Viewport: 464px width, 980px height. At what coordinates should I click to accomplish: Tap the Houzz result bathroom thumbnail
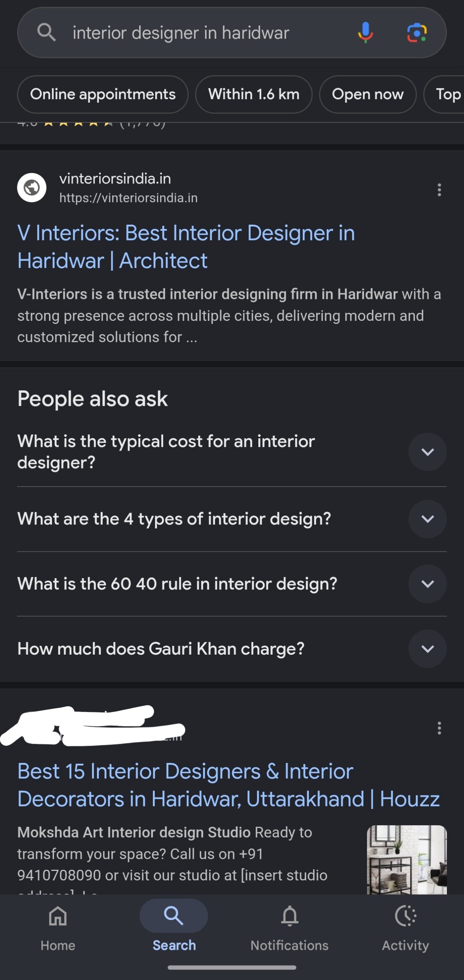click(x=407, y=860)
